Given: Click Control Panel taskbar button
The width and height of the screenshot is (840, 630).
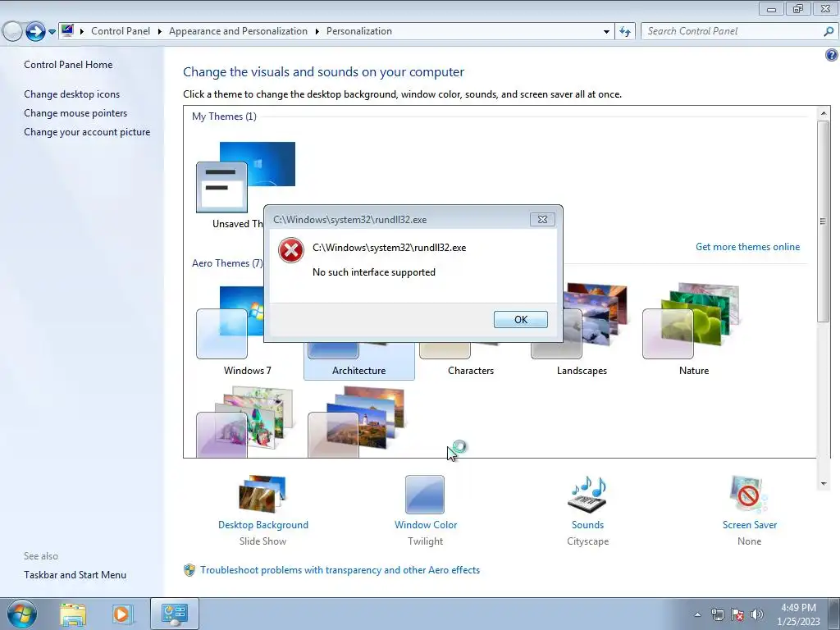Looking at the screenshot, I should (x=174, y=614).
